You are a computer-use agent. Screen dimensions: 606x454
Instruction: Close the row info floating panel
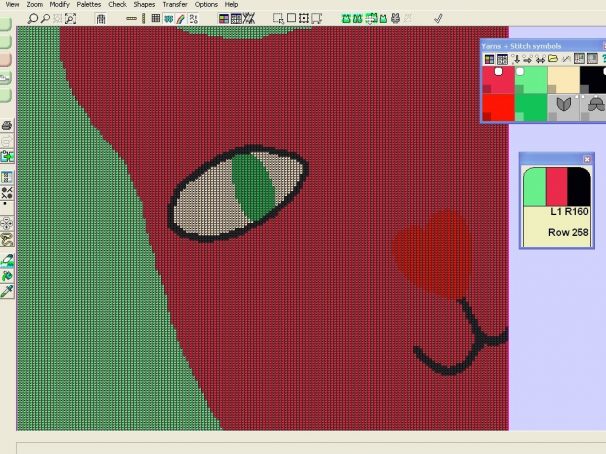pos(587,159)
